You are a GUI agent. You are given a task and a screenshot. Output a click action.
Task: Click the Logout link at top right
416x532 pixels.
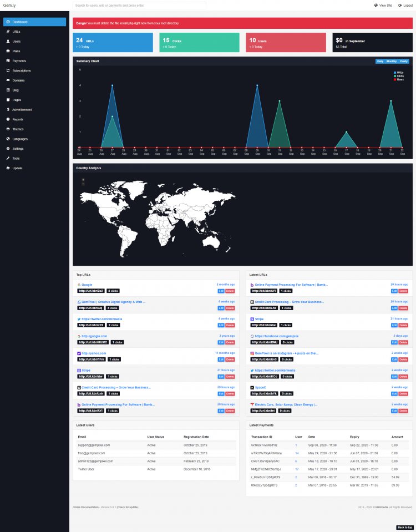(x=405, y=6)
